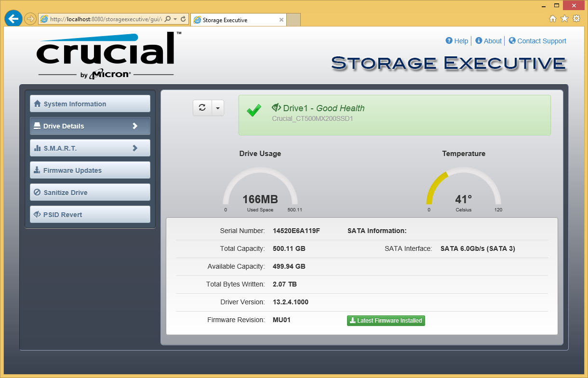This screenshot has height=378, width=588.
Task: Open the address bar history dropdown arrow
Action: 175,19
